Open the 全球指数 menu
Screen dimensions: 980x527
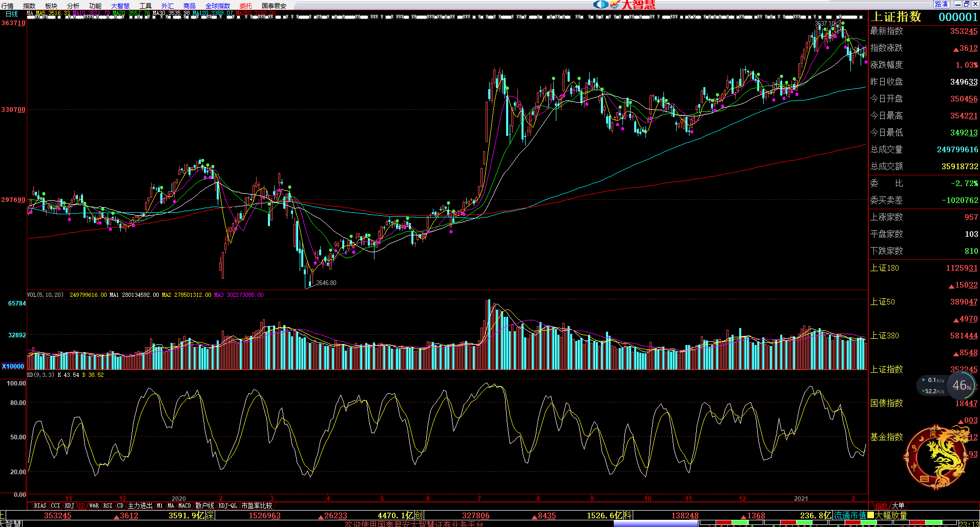218,6
